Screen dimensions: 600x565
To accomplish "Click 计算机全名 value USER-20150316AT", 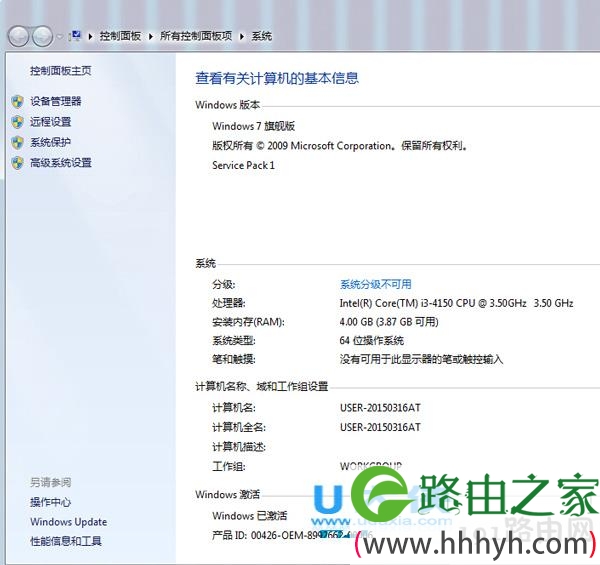I will click(380, 427).
